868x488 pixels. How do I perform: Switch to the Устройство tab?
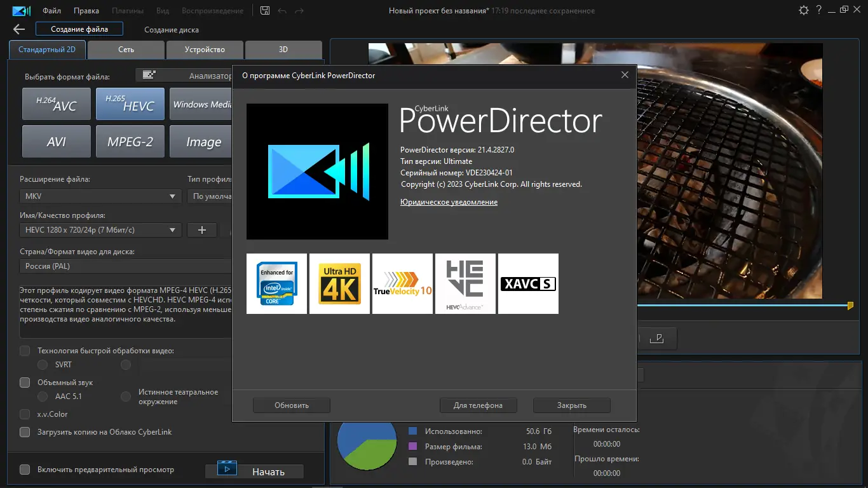click(205, 50)
